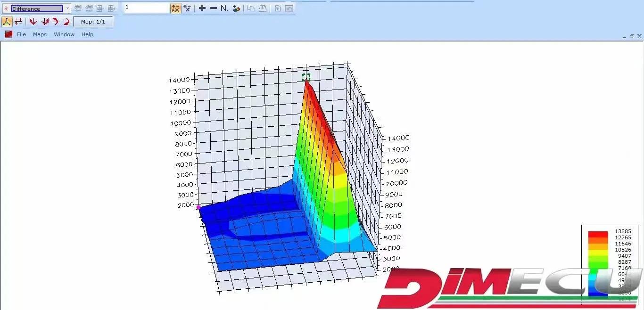Click the table-with-arrow icon after the compare icons
644x310 pixels.
(x=100, y=8)
